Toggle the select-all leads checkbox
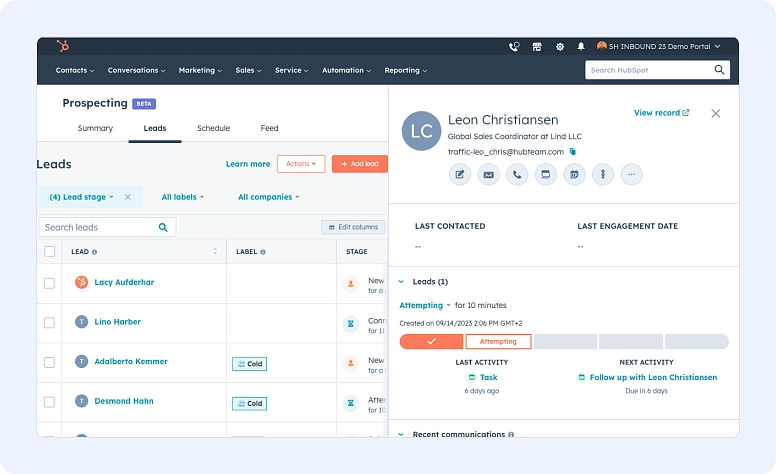Viewport: 776px width, 474px height. [x=49, y=252]
